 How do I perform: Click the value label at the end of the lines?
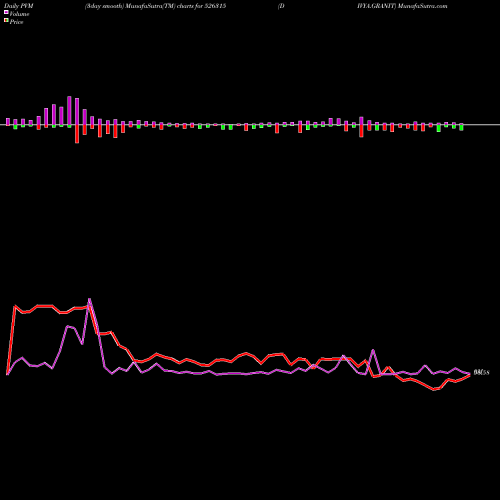[x=481, y=372]
